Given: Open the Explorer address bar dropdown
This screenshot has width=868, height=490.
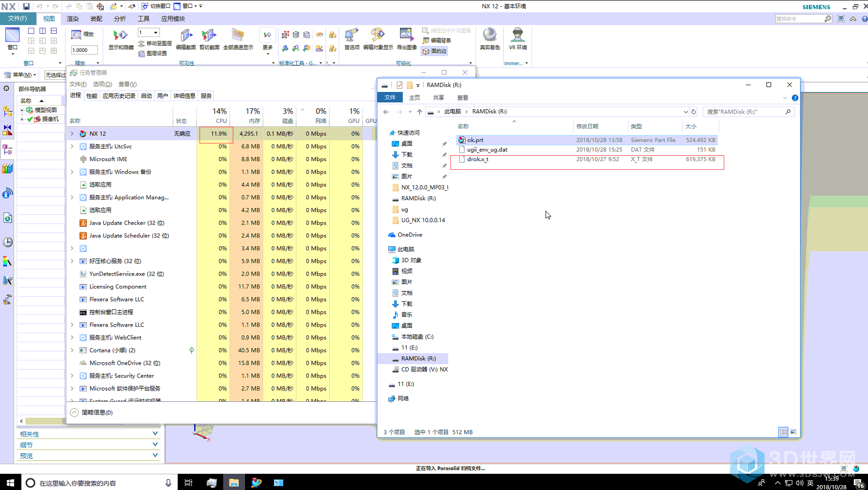Looking at the screenshot, I should (685, 112).
